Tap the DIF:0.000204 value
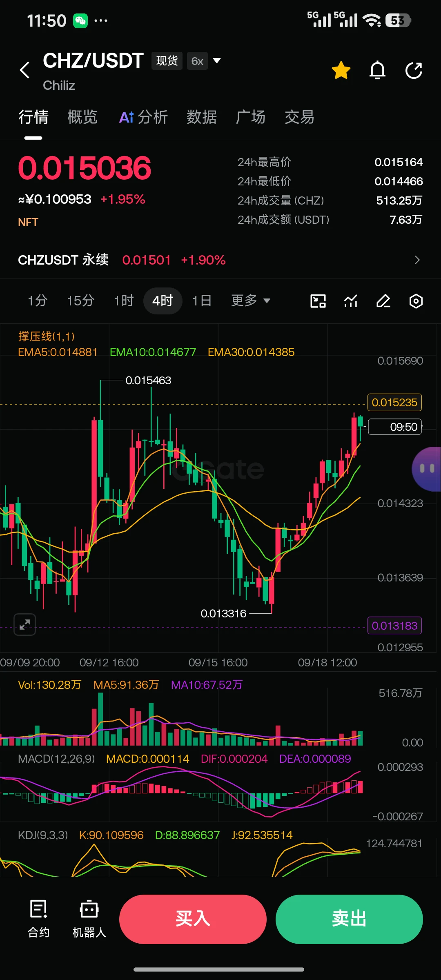Viewport: 441px width, 980px height. [234, 759]
